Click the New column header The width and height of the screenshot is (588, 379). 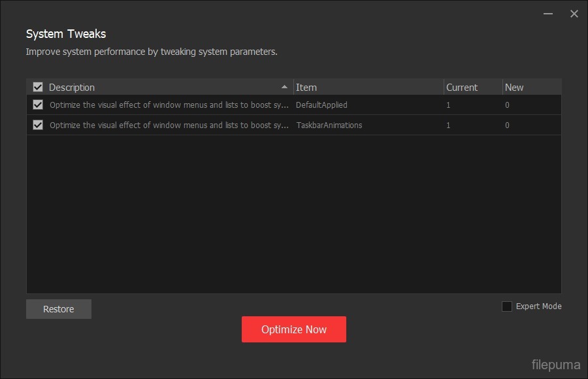point(514,88)
